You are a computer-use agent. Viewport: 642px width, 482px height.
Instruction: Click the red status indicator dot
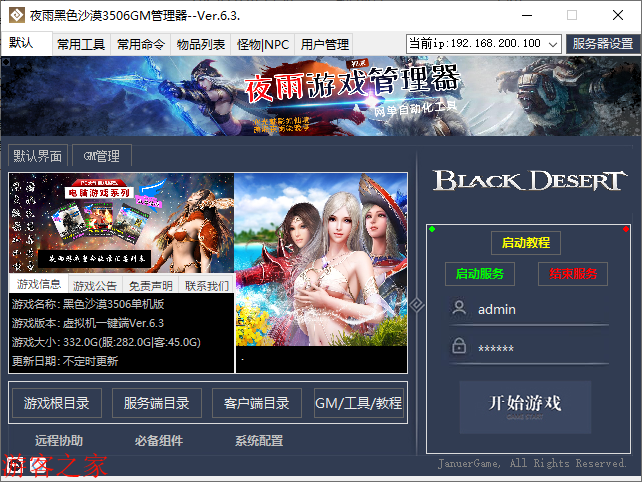click(x=626, y=230)
